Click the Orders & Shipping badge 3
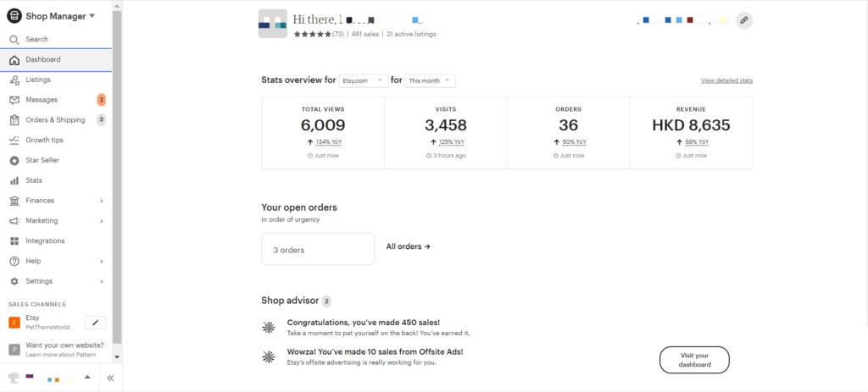This screenshot has height=392, width=868. tap(102, 120)
